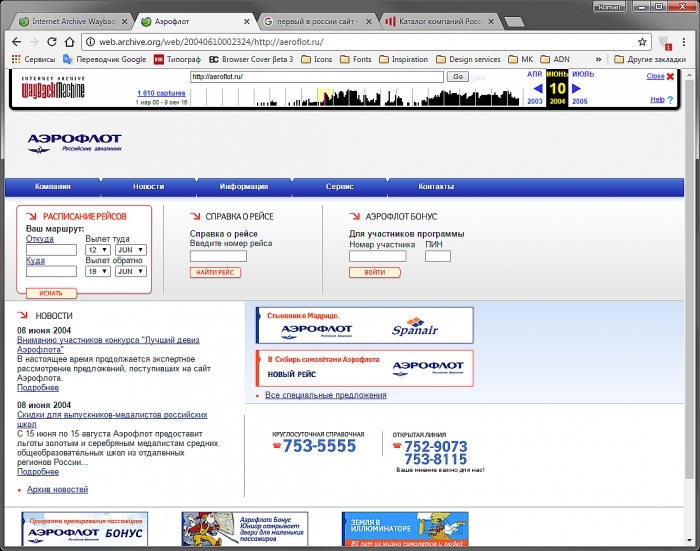700x551 pixels.
Task: Click НАЙТИ РЕЙС button
Action: coord(215,272)
